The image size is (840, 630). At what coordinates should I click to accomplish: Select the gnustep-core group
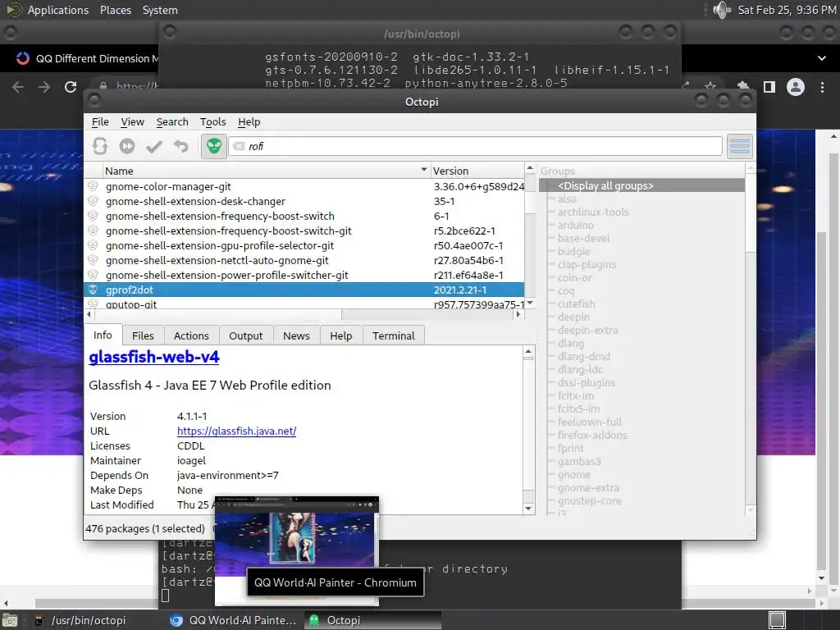click(x=589, y=501)
